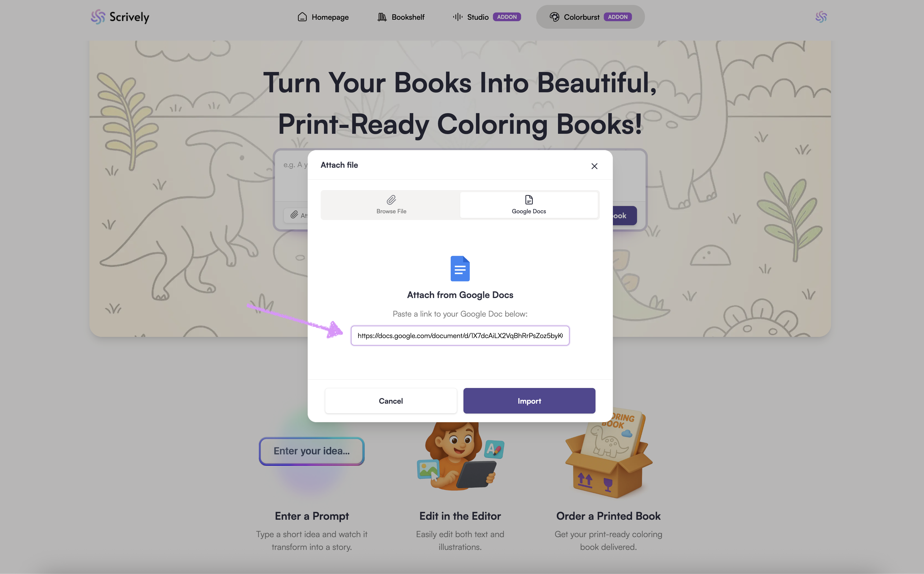Screen dimensions: 924x574
Task: Click the Colorburst ADDON badge
Action: click(618, 17)
